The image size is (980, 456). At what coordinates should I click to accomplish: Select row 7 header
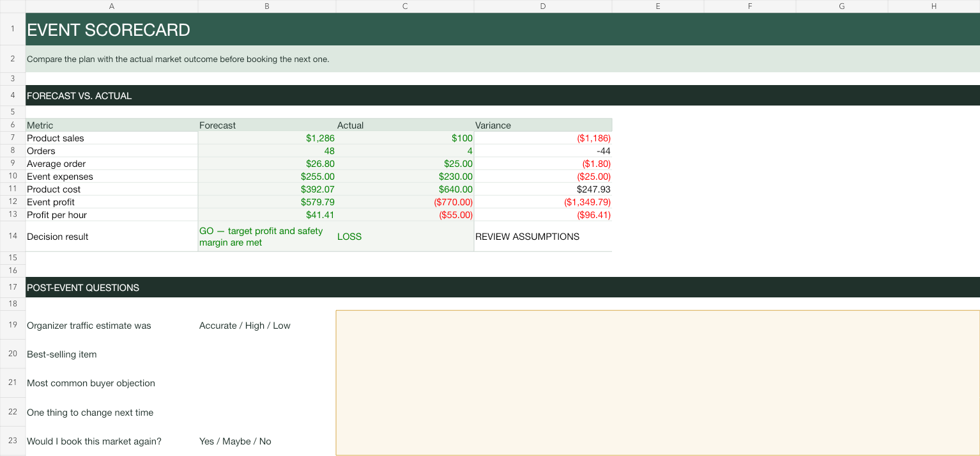click(13, 138)
